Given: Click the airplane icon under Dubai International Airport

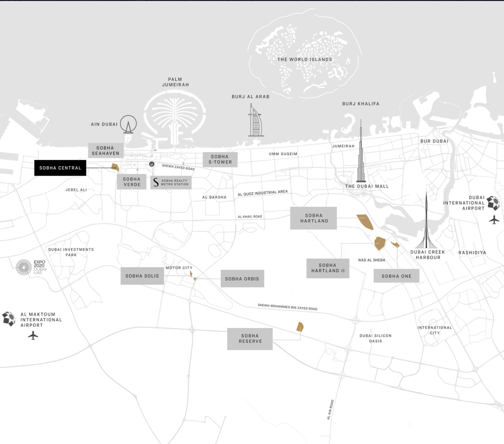Looking at the screenshot, I should pos(494,220).
